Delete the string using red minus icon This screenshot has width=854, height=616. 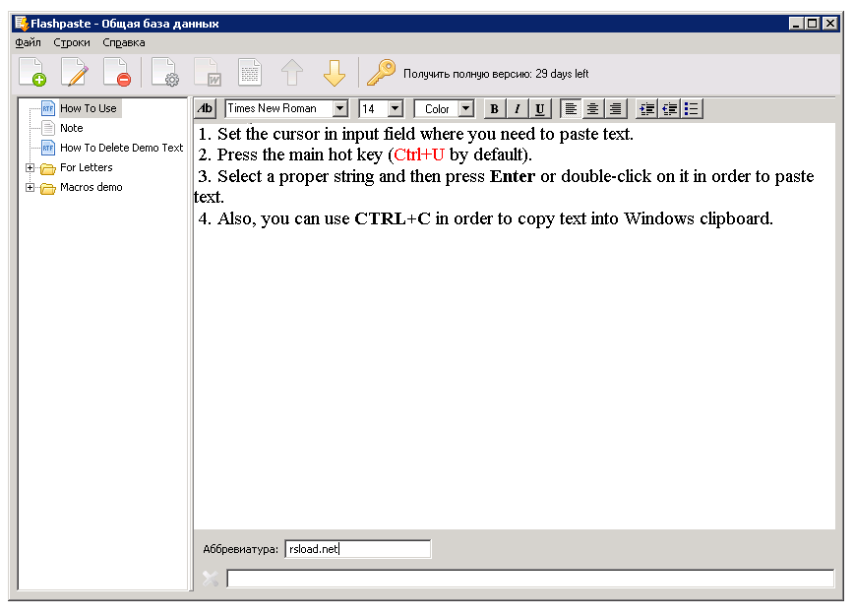point(116,72)
